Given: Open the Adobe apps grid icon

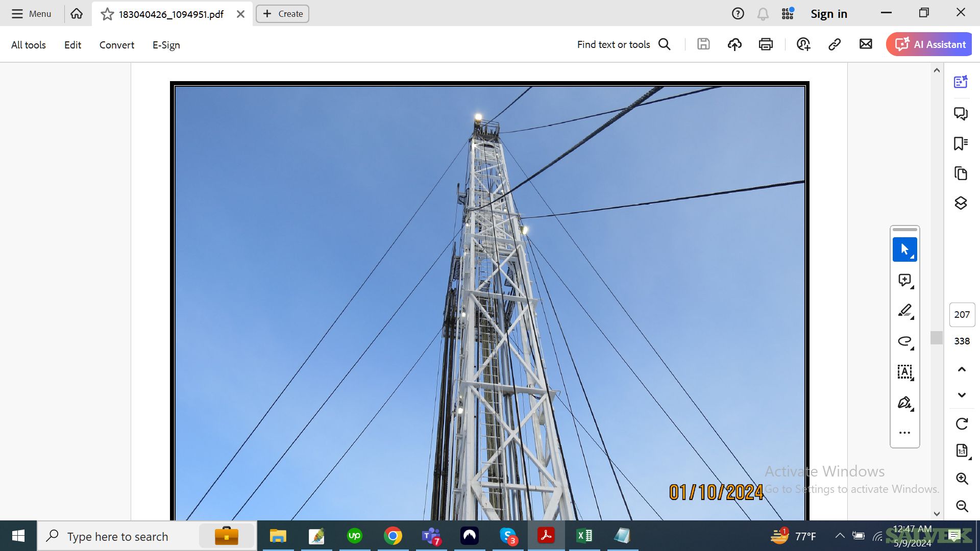Looking at the screenshot, I should point(788,14).
